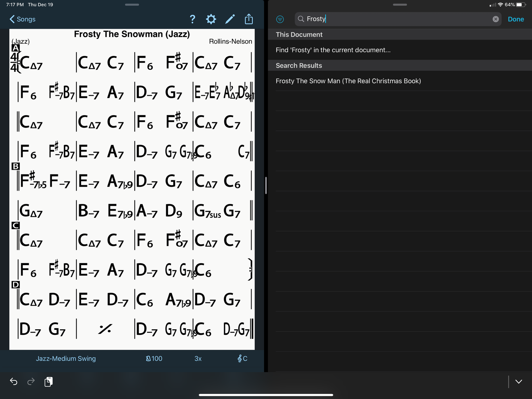Tap the D9 chord
Image resolution: width=532 pixels, height=399 pixels.
174,211
